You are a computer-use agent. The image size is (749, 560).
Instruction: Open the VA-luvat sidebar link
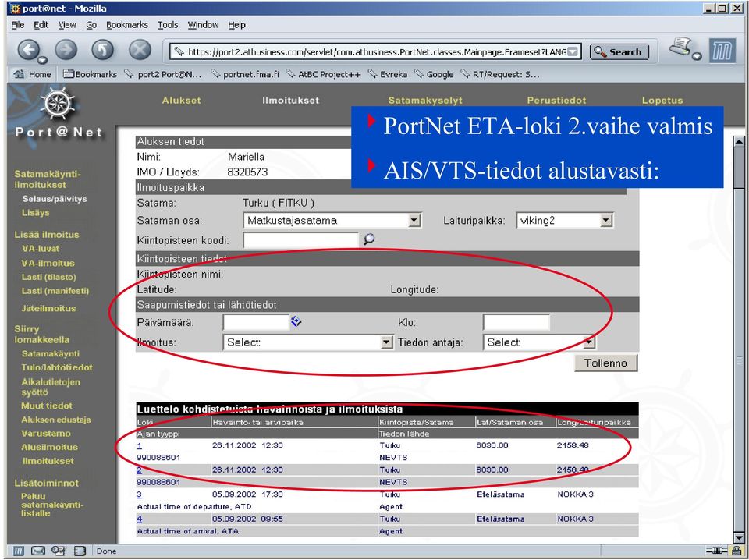click(x=41, y=248)
